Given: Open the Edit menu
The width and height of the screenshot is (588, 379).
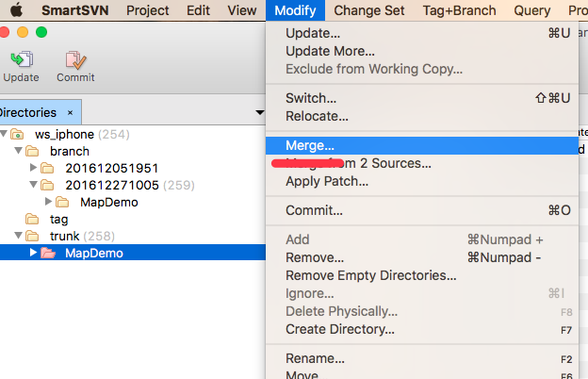Looking at the screenshot, I should pyautogui.click(x=198, y=10).
